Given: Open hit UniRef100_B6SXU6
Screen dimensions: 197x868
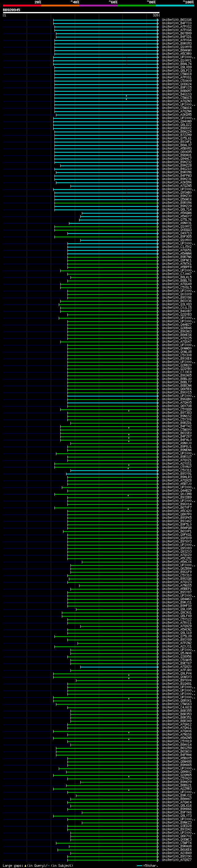Looking at the screenshot, I should point(177,20).
